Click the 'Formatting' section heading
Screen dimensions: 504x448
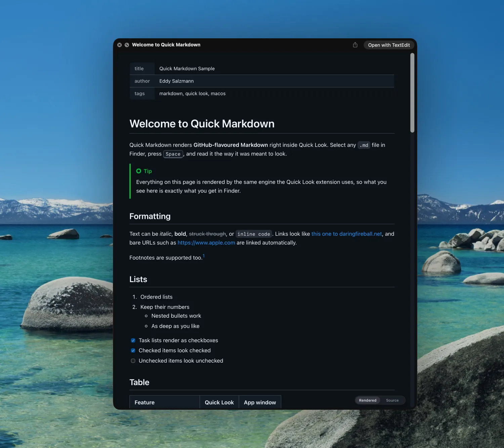pyautogui.click(x=150, y=216)
